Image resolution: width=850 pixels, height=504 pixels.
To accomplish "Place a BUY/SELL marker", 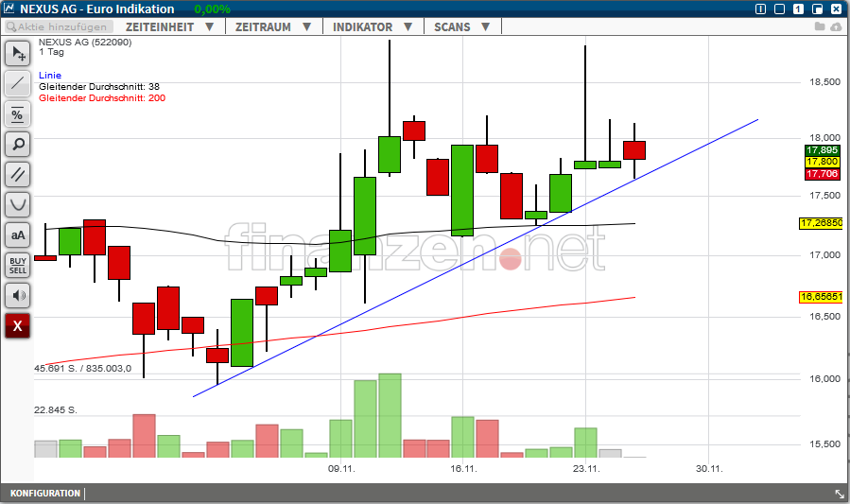I will tap(18, 265).
